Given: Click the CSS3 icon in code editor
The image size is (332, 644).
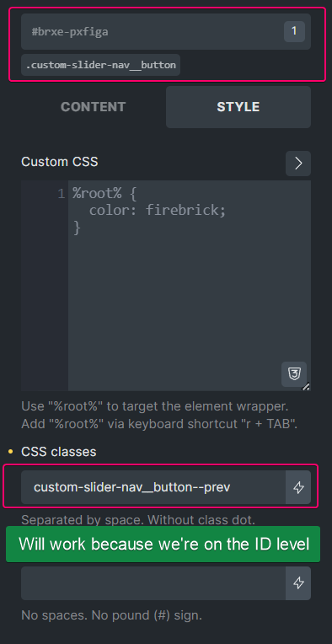Looking at the screenshot, I should point(294,374).
